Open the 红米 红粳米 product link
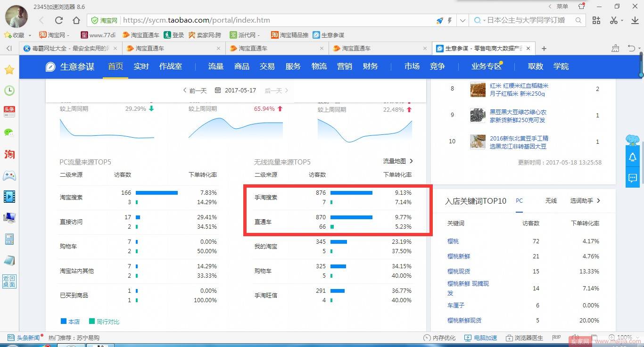The height and width of the screenshot is (347, 644). [x=519, y=90]
